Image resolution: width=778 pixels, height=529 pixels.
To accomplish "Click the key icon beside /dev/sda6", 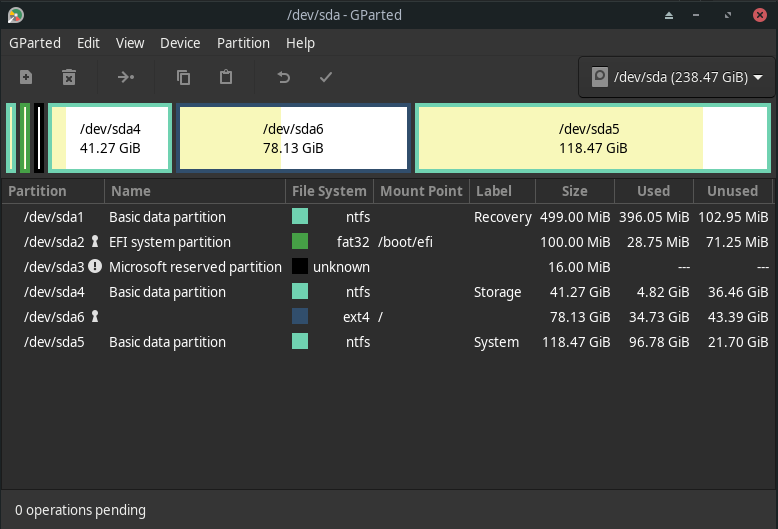I will click(x=95, y=316).
